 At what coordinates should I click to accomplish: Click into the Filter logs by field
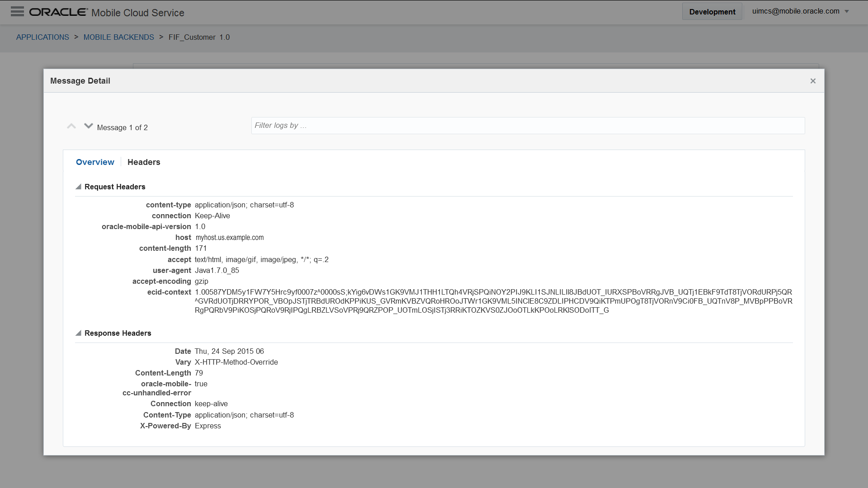[x=528, y=126]
